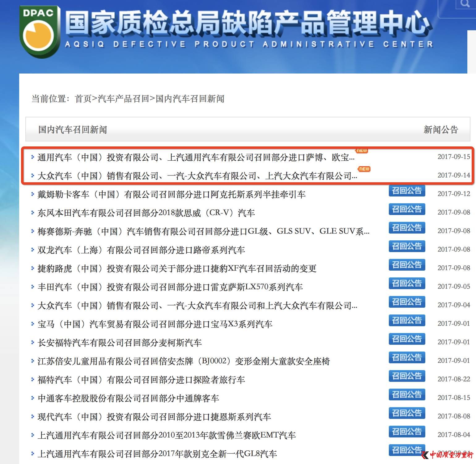Open 福特汽车 探险者旅行车 recall article
This screenshot has width=476, height=464.
pyautogui.click(x=141, y=380)
